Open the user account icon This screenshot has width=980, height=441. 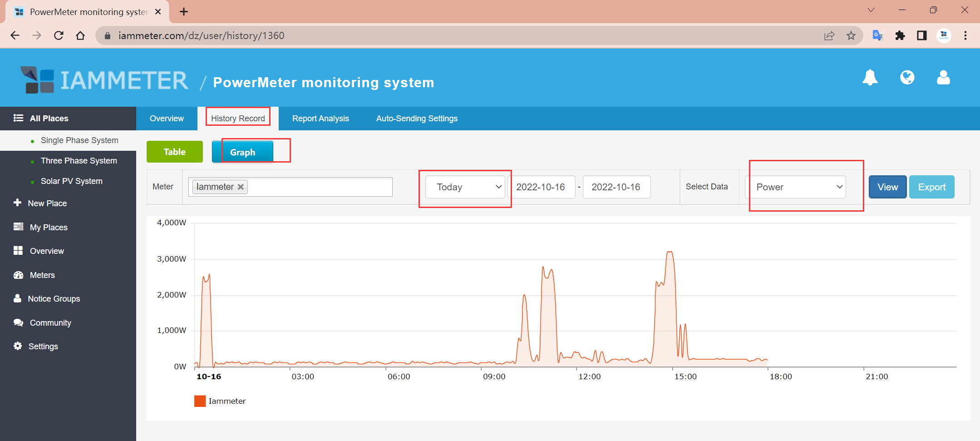coord(943,78)
